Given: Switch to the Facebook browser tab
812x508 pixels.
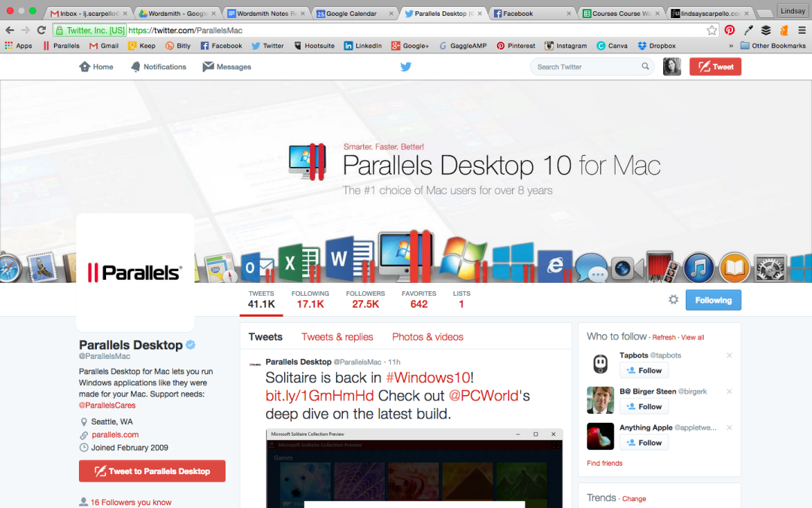Looking at the screenshot, I should coord(532,14).
